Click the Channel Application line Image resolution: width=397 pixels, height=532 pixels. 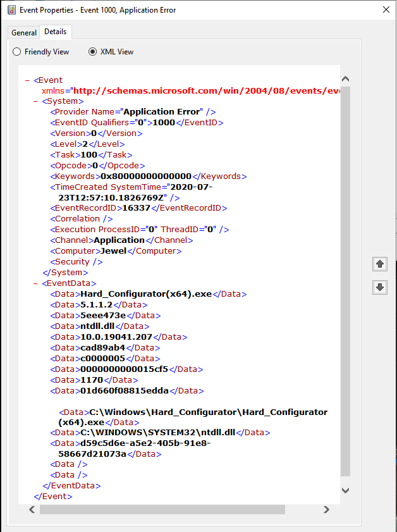(x=121, y=240)
